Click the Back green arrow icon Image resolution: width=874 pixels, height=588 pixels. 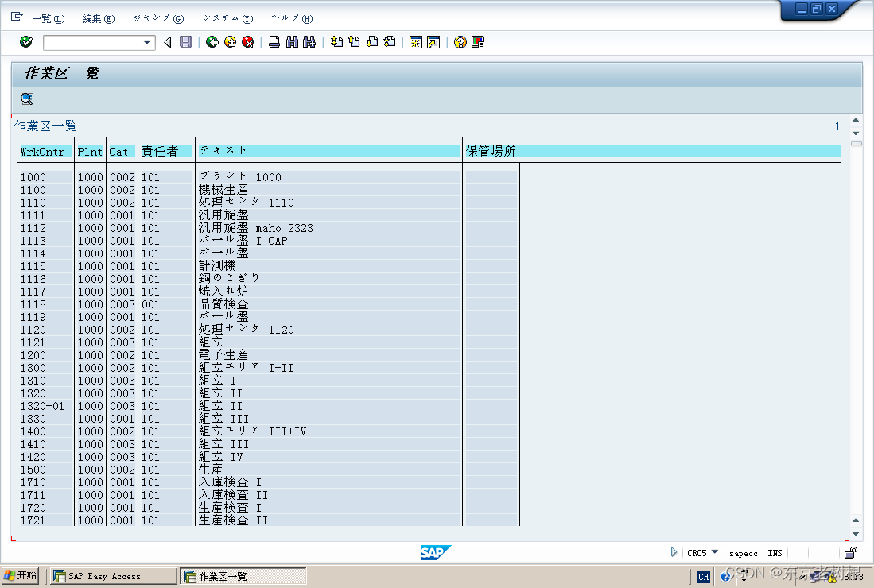pyautogui.click(x=212, y=41)
